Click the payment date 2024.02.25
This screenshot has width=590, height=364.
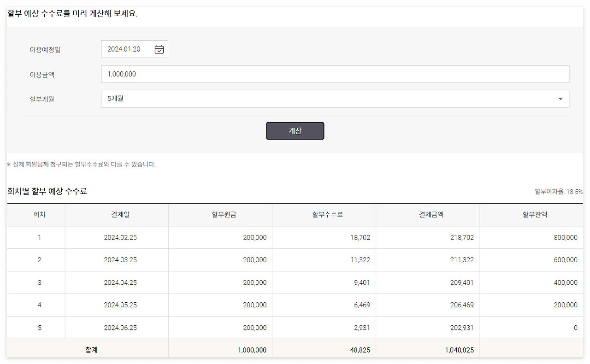click(x=120, y=238)
